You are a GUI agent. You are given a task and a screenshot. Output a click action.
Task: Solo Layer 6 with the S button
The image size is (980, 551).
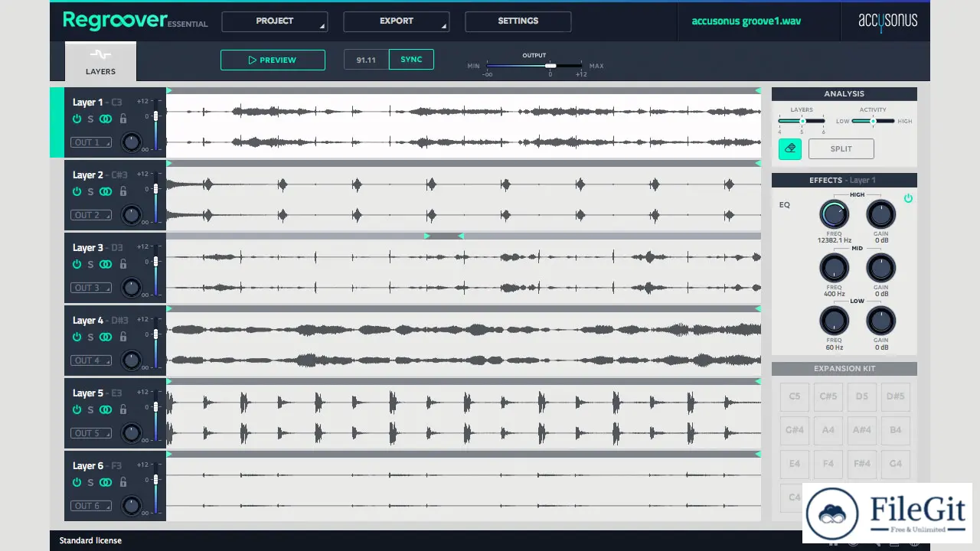click(90, 482)
